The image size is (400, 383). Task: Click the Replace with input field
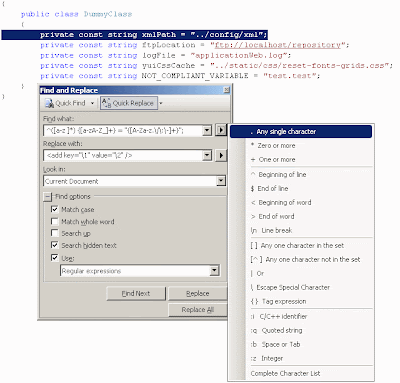coord(123,155)
